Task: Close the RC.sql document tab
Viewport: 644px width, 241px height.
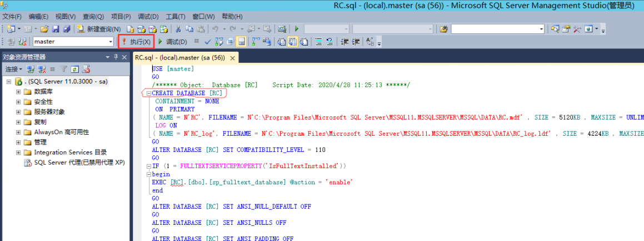Action: coord(233,58)
